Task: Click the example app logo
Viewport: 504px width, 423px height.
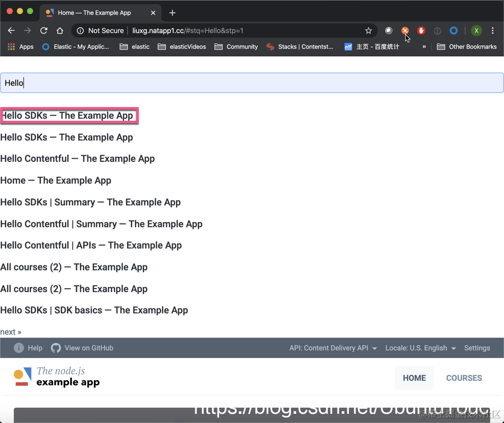Action: tap(57, 376)
